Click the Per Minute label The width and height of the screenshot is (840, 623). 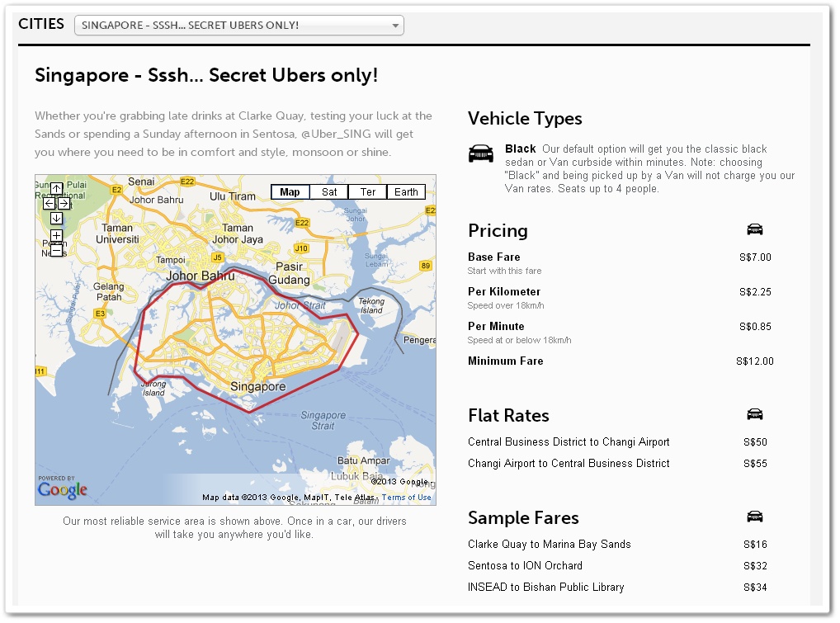[x=496, y=326]
